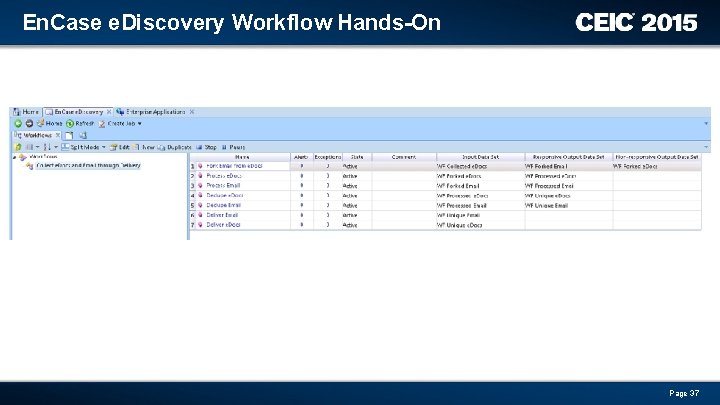Screen dimensions: 720x405
Task: Click the green Back navigation arrow
Action: pyautogui.click(x=18, y=124)
